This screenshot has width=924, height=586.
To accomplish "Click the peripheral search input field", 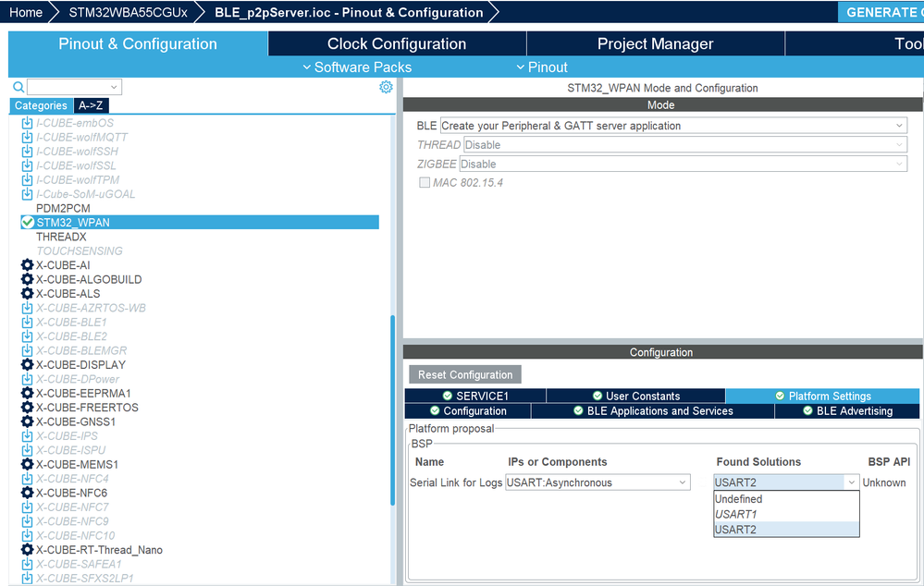I will pos(68,87).
